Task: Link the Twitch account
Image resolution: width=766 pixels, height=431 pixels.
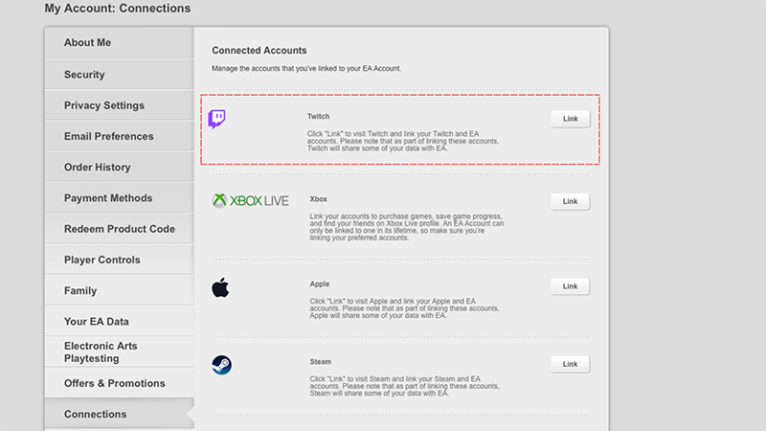Action: point(570,119)
